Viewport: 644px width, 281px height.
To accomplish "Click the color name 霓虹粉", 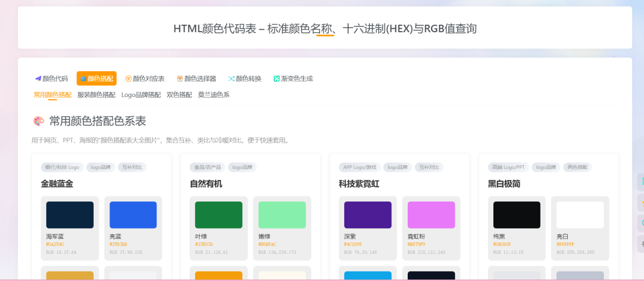I will [417, 236].
